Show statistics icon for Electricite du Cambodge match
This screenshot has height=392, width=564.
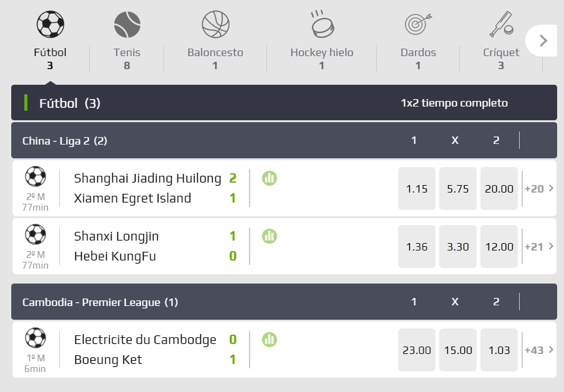point(270,340)
